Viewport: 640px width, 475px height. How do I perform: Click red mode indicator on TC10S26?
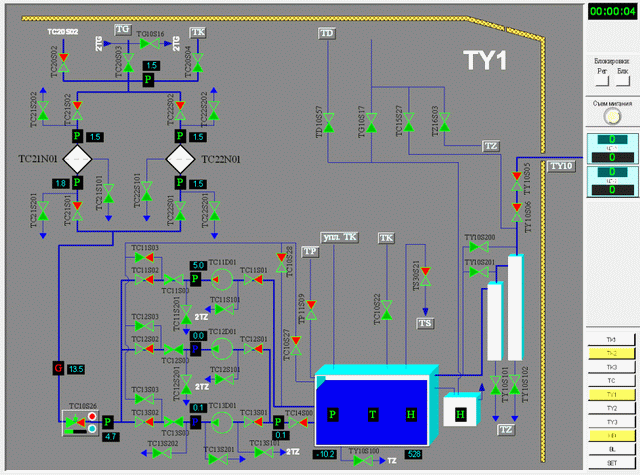coord(92,417)
